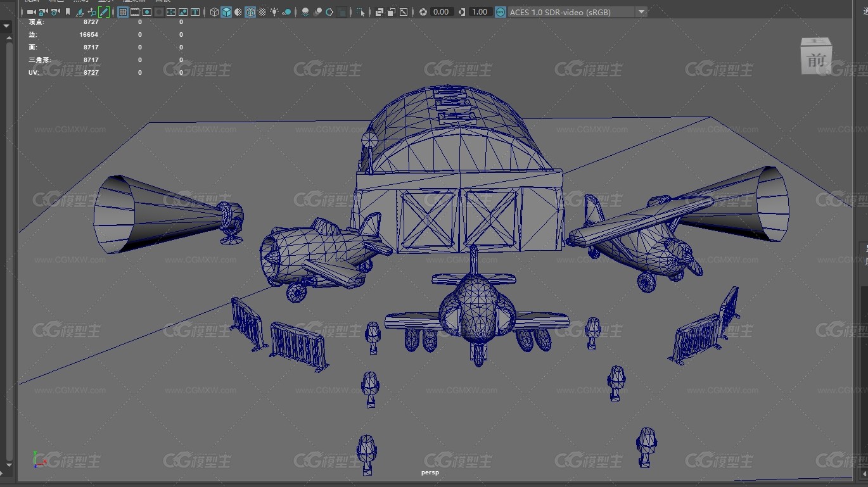Toggle the Safe Title icon

pos(195,12)
